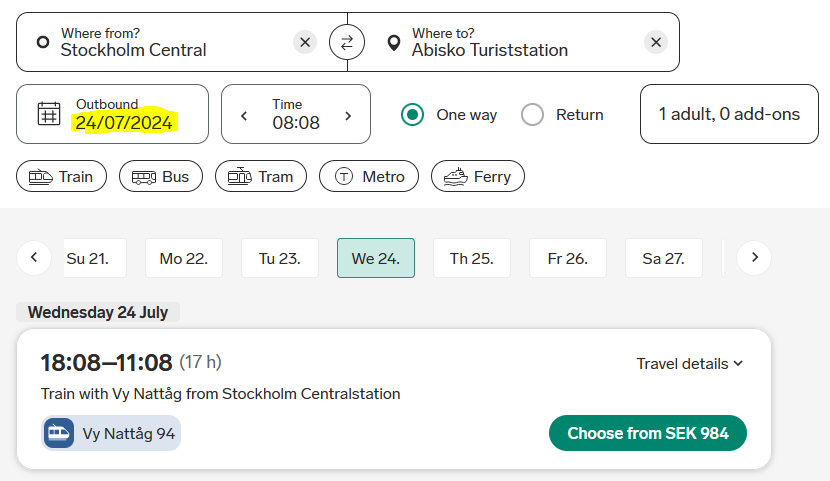Clear the Stockholm Central departure field

pos(305,42)
